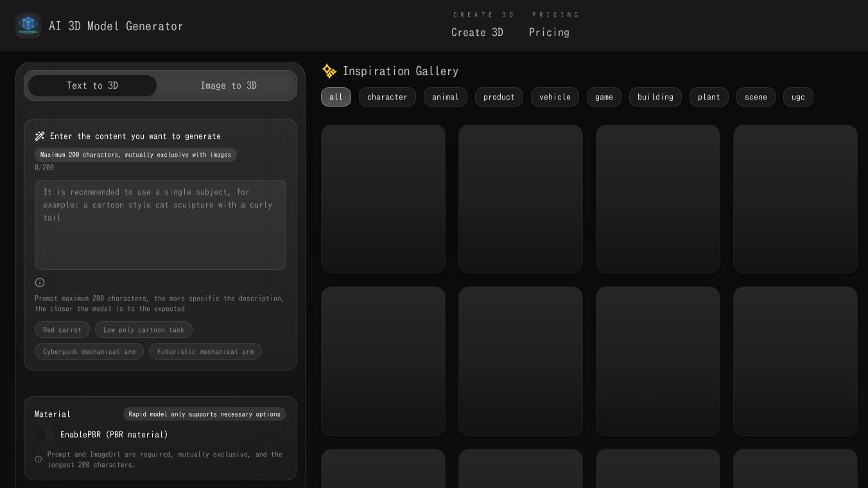Viewport: 868px width, 488px height.
Task: Filter gallery by vehicle category
Action: coord(555,97)
